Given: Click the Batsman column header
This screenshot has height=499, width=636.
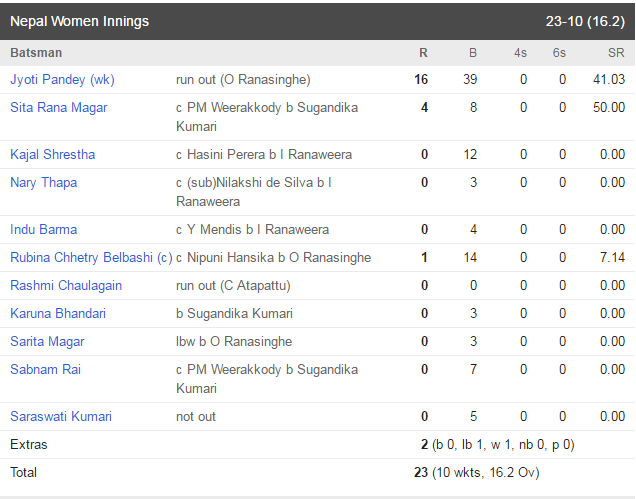Looking at the screenshot, I should point(36,53).
